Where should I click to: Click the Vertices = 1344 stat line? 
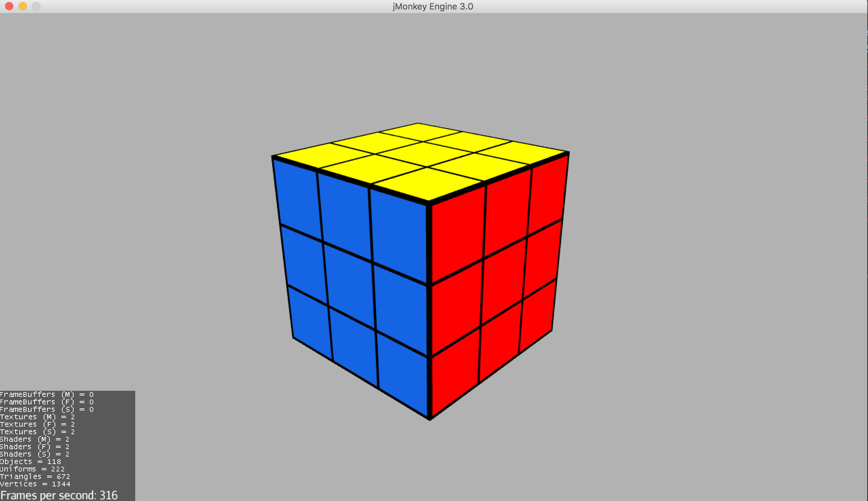[x=35, y=484]
